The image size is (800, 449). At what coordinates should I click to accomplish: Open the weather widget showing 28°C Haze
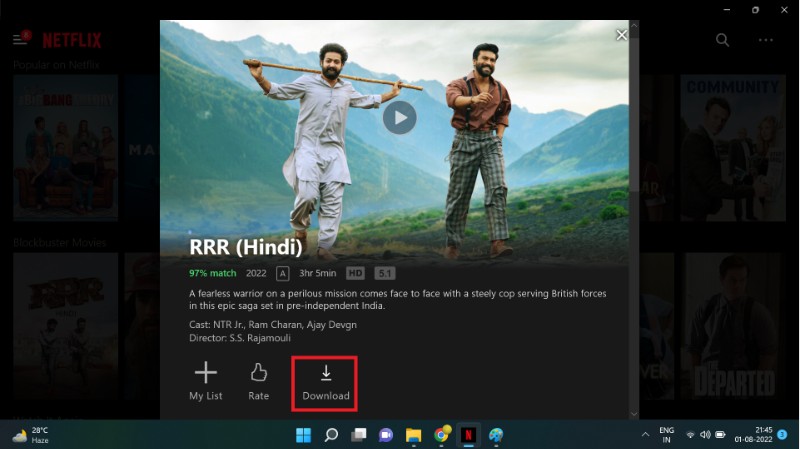(x=31, y=435)
